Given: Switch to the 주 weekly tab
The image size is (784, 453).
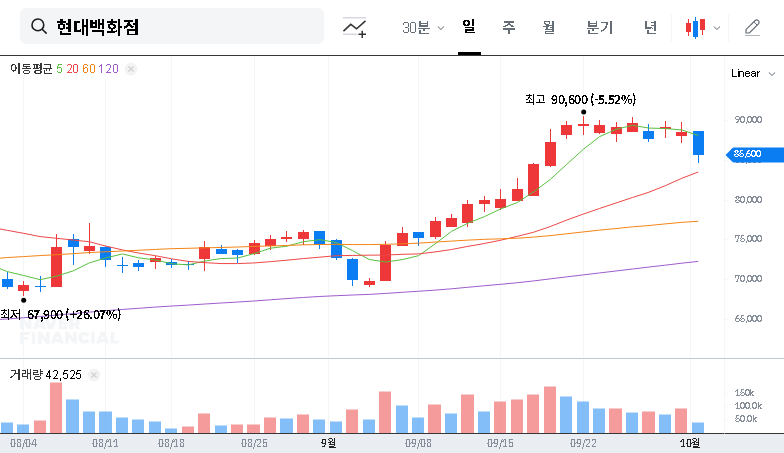Looking at the screenshot, I should pos(509,28).
